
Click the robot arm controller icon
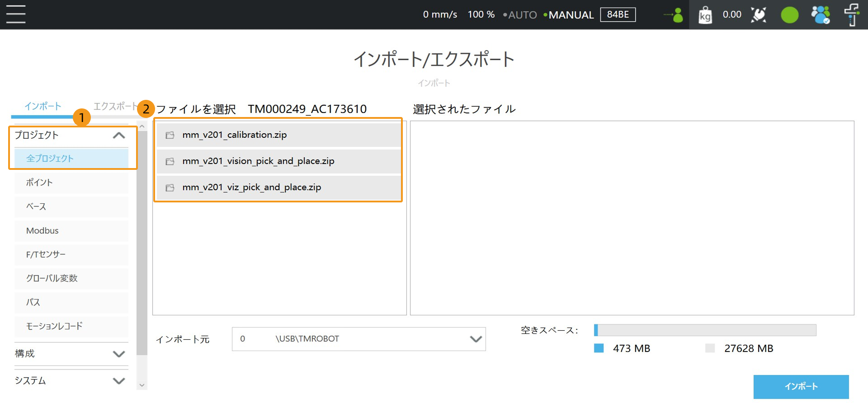(852, 15)
